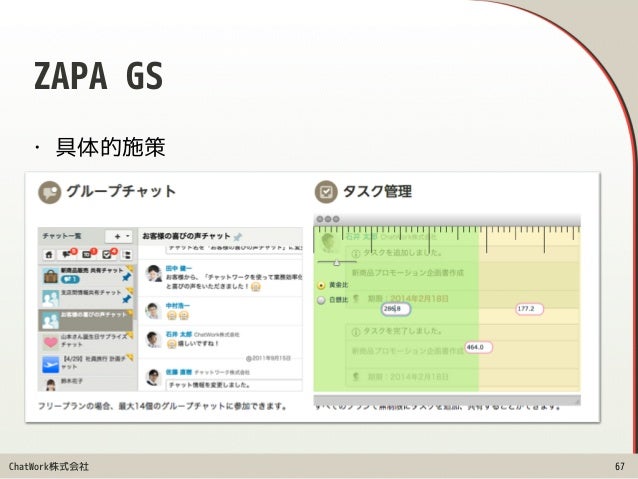Click the first window control dot of ruler window
The width and height of the screenshot is (638, 479).
point(320,219)
